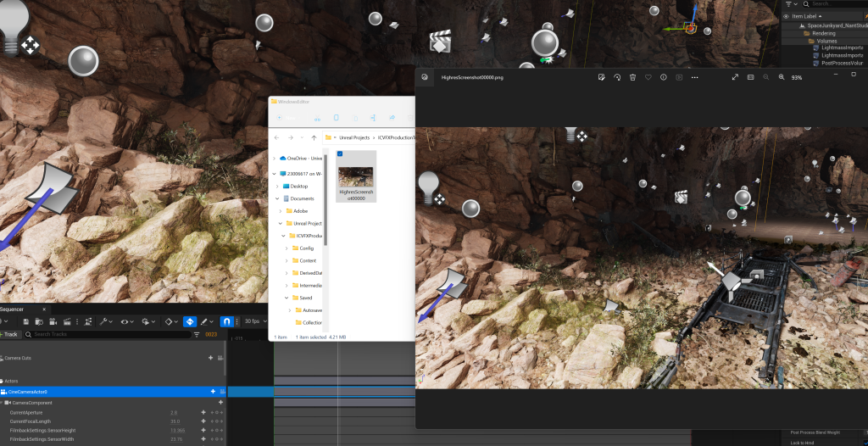The width and height of the screenshot is (868, 446).
Task: Expand the OneDrive tree node
Action: pyautogui.click(x=274, y=159)
